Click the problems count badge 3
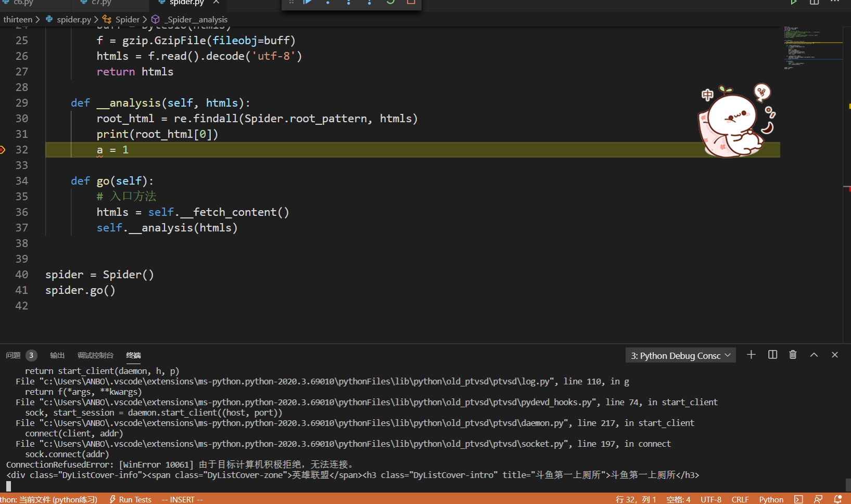The height and width of the screenshot is (504, 851). [x=31, y=355]
